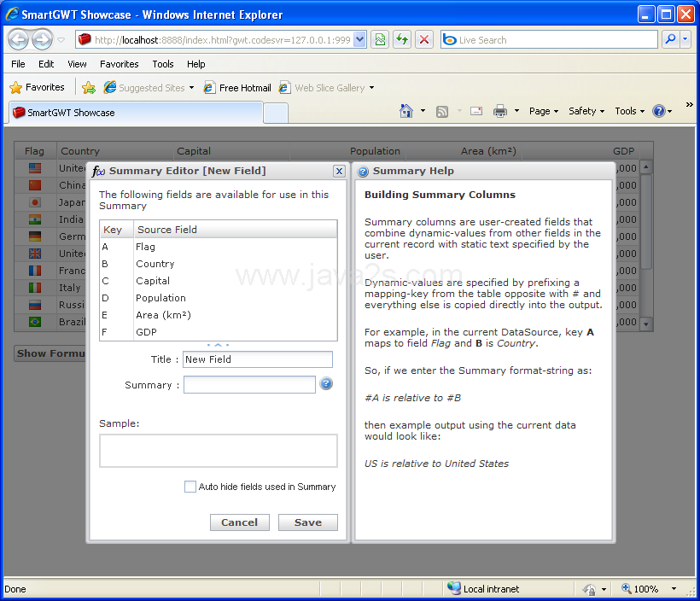700x601 pixels.
Task: Open a new blank tab
Action: 276,113
